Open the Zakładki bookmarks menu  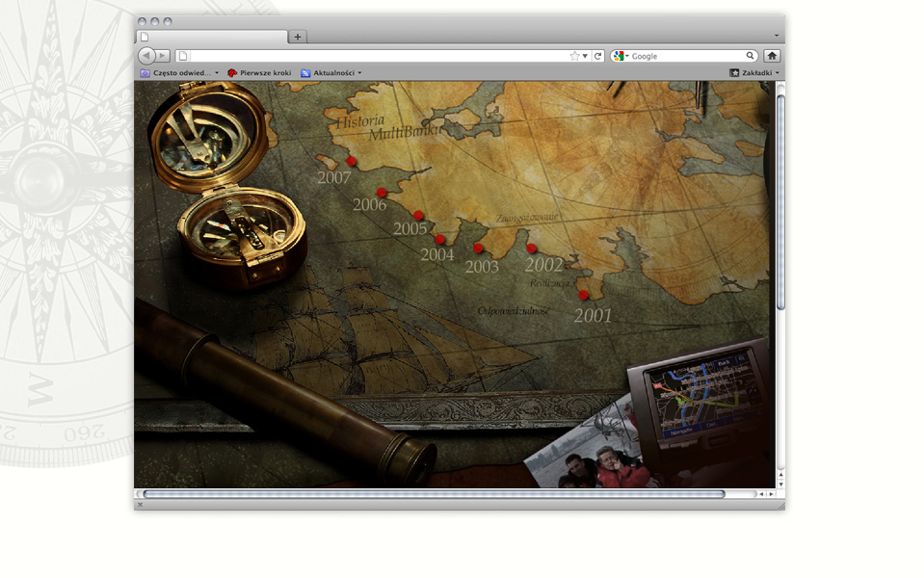click(x=754, y=73)
